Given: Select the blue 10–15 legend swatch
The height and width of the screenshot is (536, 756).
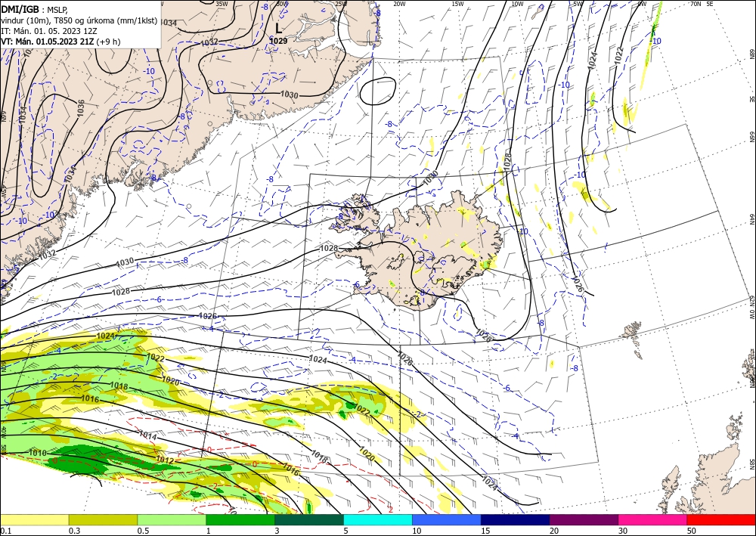Looking at the screenshot, I should tap(447, 519).
